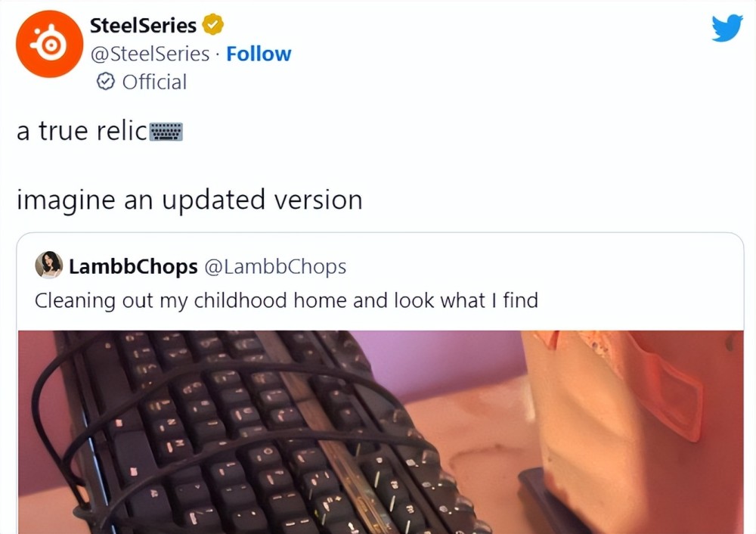The image size is (756, 534).
Task: Click the Official checkmark seal icon
Action: (x=106, y=82)
